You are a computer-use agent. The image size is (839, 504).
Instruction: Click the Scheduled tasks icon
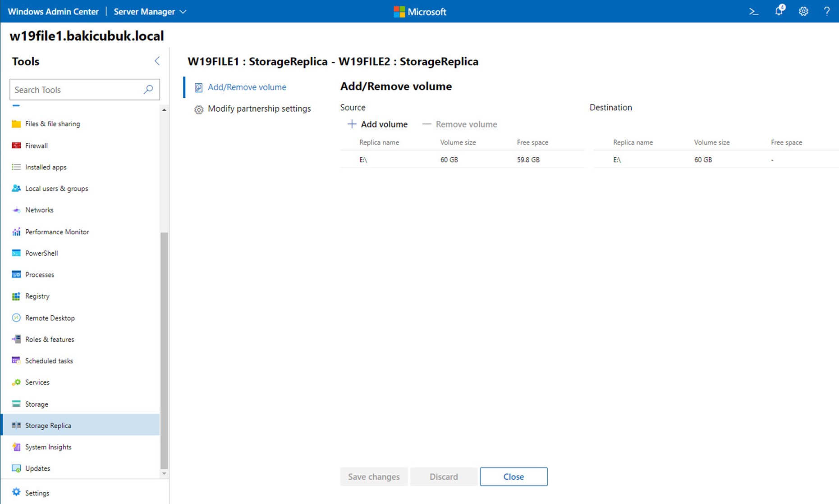coord(16,360)
